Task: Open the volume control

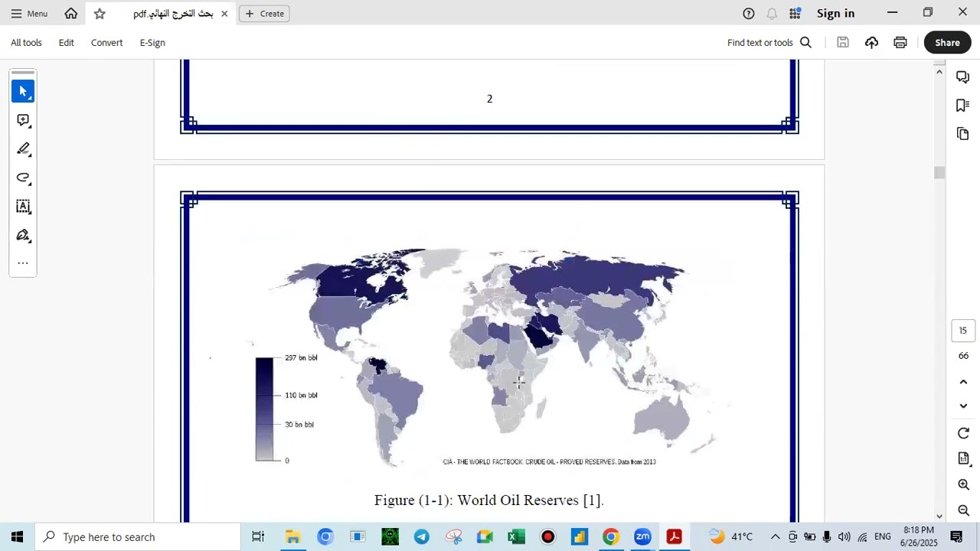Action: tap(844, 537)
